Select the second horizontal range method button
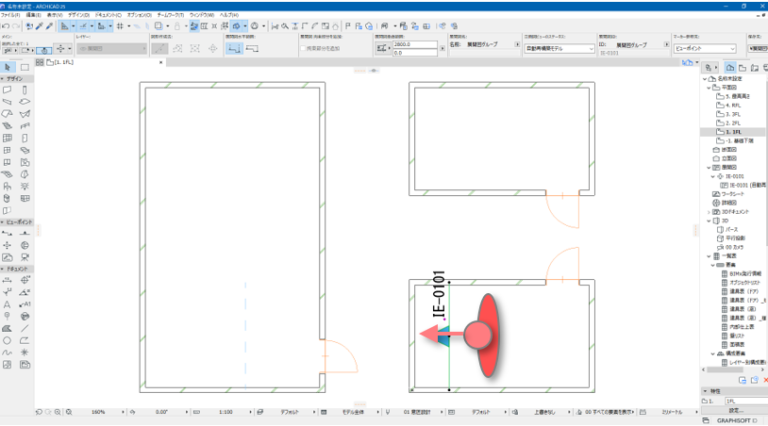The image size is (768, 426). 252,48
